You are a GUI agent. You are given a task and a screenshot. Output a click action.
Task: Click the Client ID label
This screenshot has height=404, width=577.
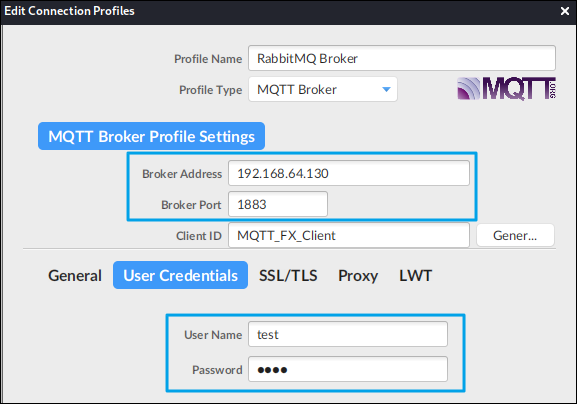[x=199, y=236]
